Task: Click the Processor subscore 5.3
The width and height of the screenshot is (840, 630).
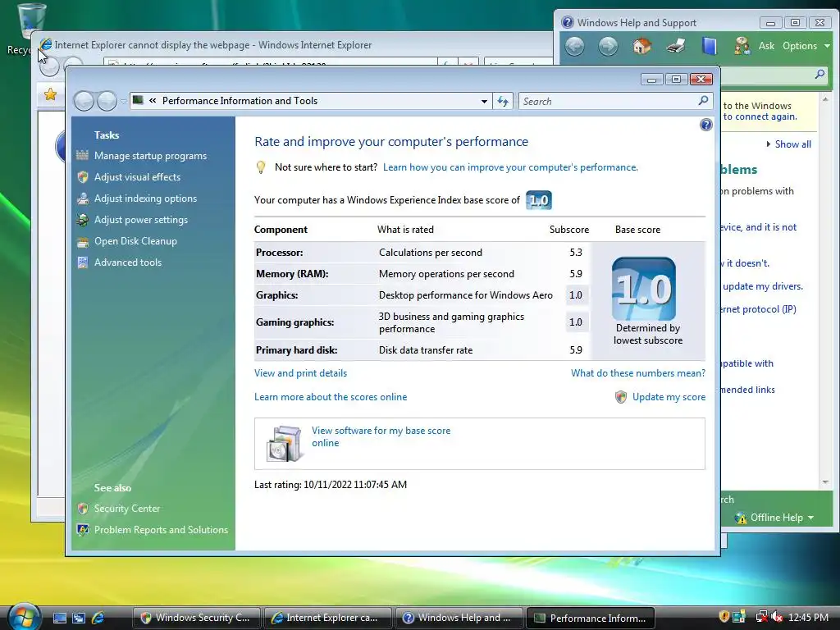Action: 576,253
